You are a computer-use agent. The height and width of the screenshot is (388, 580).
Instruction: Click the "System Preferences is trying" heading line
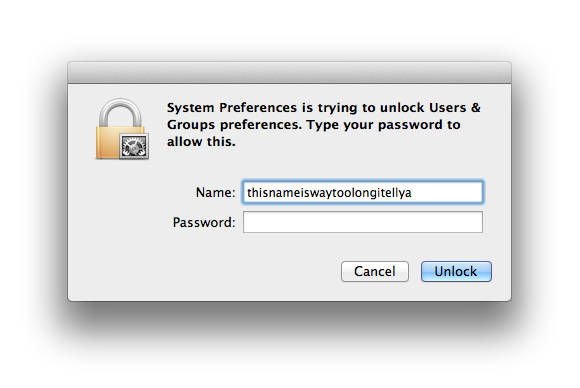324,108
